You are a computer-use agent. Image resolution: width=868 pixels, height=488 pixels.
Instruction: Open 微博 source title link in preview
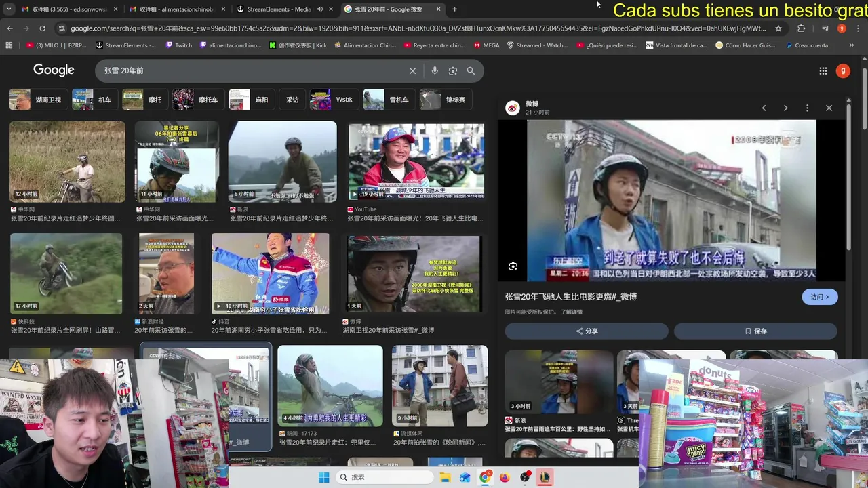(x=571, y=297)
